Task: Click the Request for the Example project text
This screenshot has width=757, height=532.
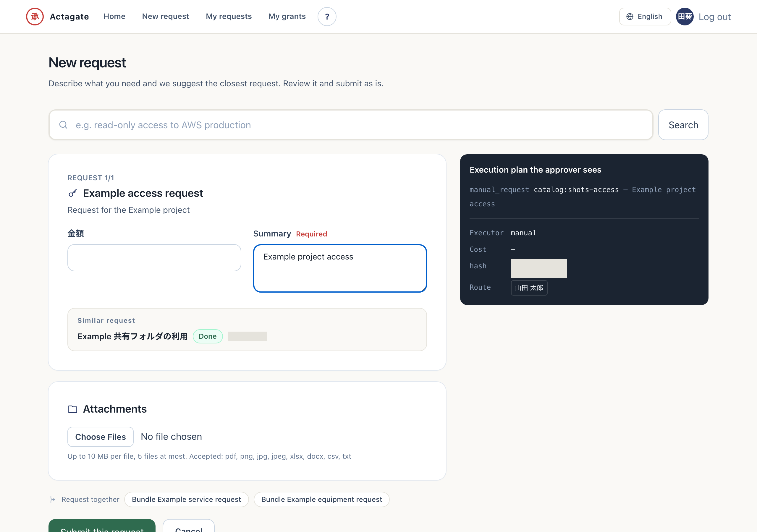Action: tap(129, 210)
